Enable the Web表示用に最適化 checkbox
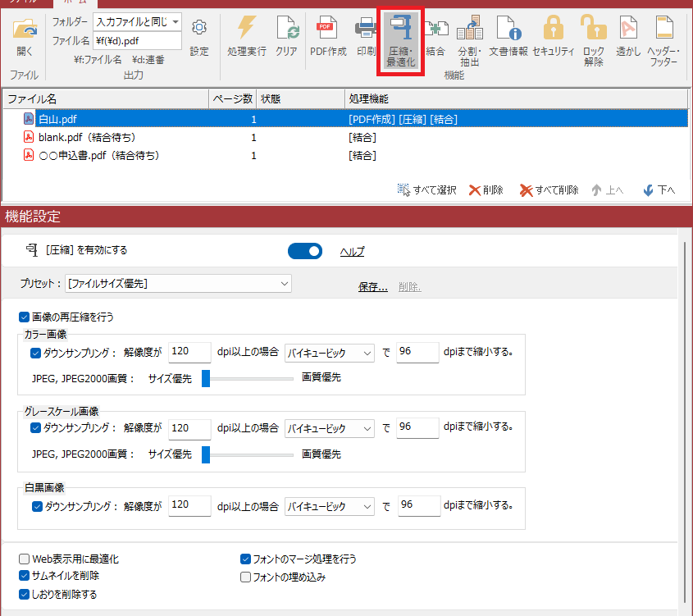This screenshot has width=693, height=616. click(x=24, y=559)
